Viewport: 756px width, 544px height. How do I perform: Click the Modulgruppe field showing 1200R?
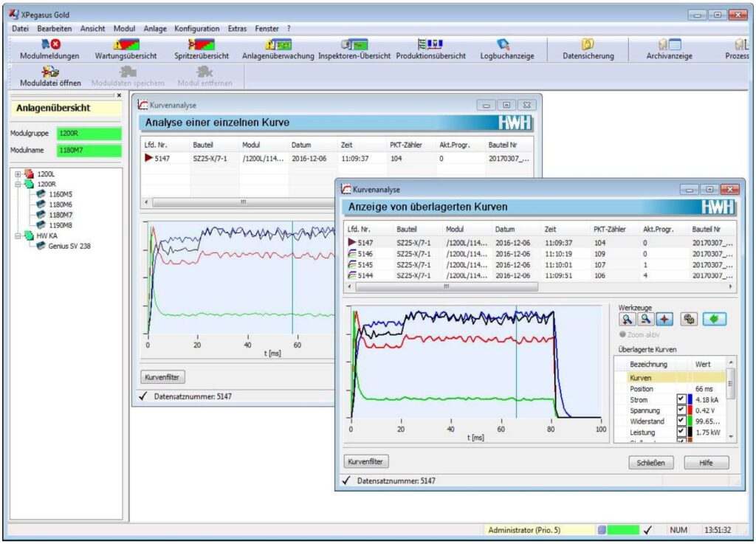click(89, 134)
